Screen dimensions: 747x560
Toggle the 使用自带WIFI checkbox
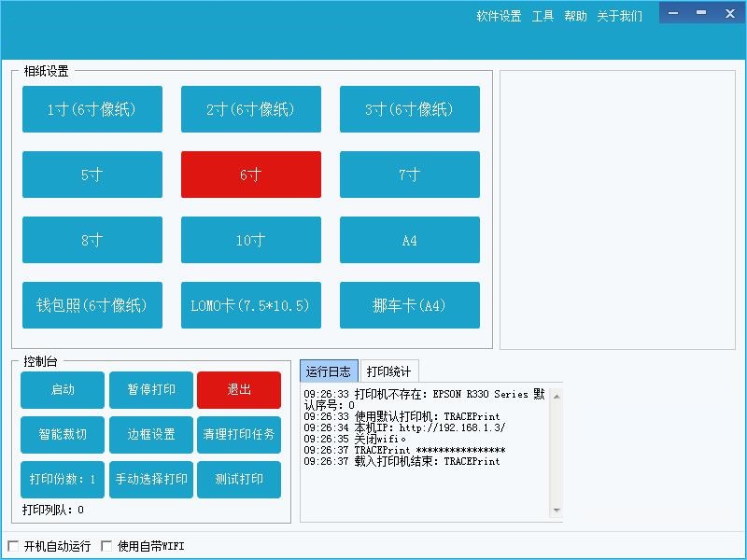pyautogui.click(x=106, y=546)
